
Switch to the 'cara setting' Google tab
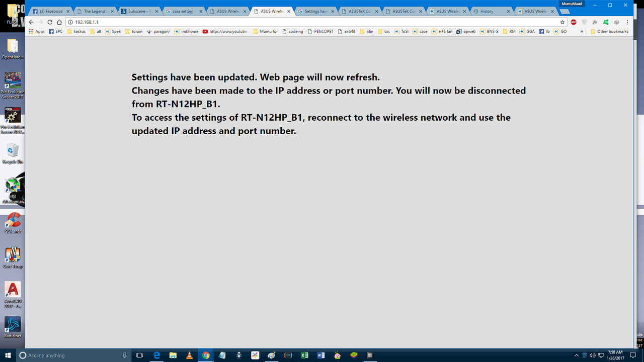pyautogui.click(x=183, y=11)
